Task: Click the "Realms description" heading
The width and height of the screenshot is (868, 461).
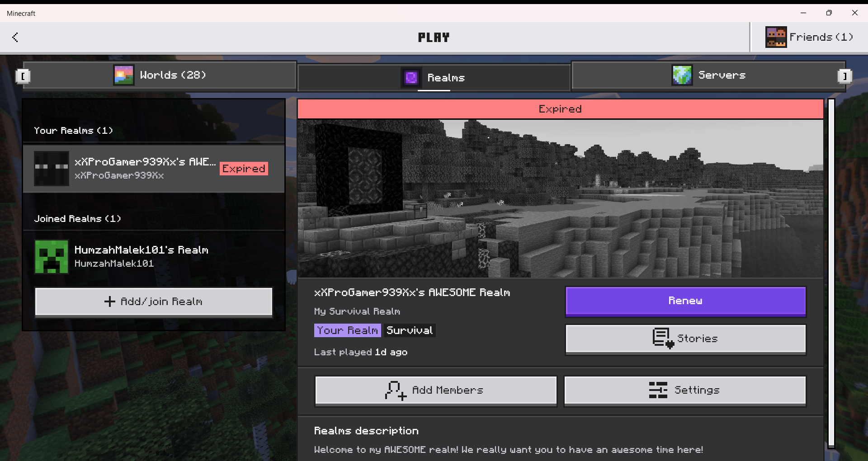Action: point(366,431)
